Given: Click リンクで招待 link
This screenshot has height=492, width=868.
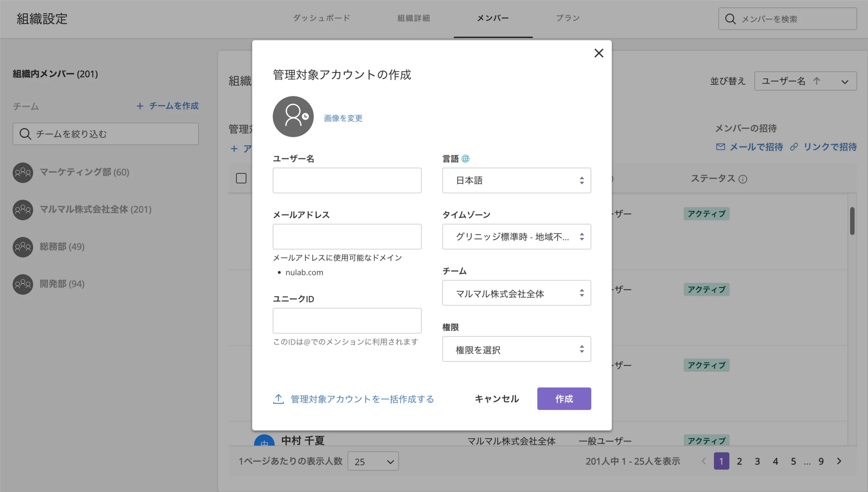Looking at the screenshot, I should pos(830,147).
